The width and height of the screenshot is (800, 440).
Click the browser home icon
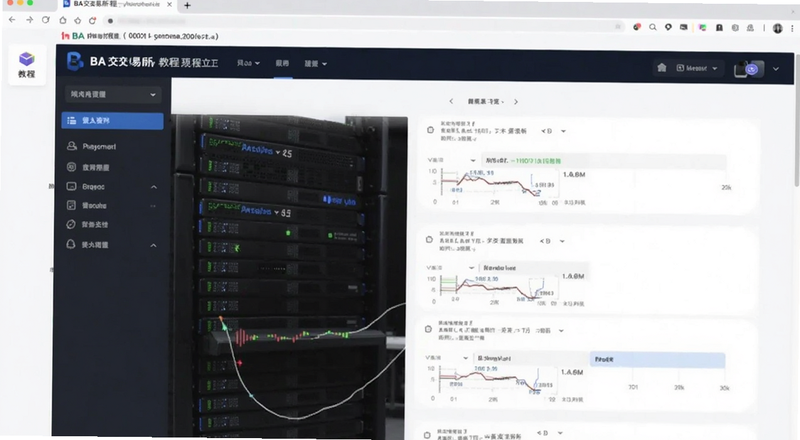(62, 20)
